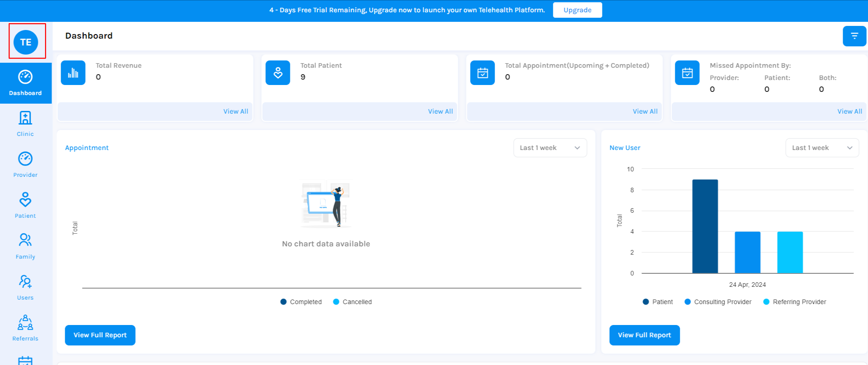Screen dimensions: 868x365
Task: Open the Clinic sidebar icon
Action: (x=25, y=124)
